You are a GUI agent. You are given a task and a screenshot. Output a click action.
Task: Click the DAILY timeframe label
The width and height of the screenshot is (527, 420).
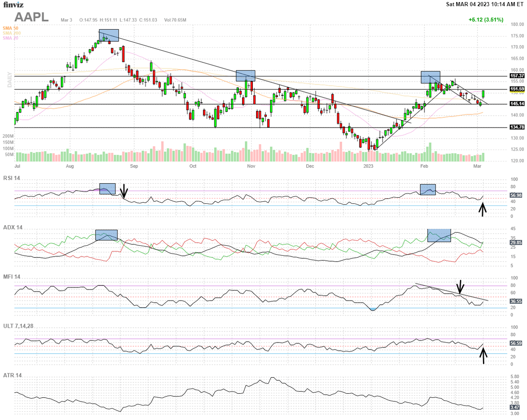pos(9,79)
